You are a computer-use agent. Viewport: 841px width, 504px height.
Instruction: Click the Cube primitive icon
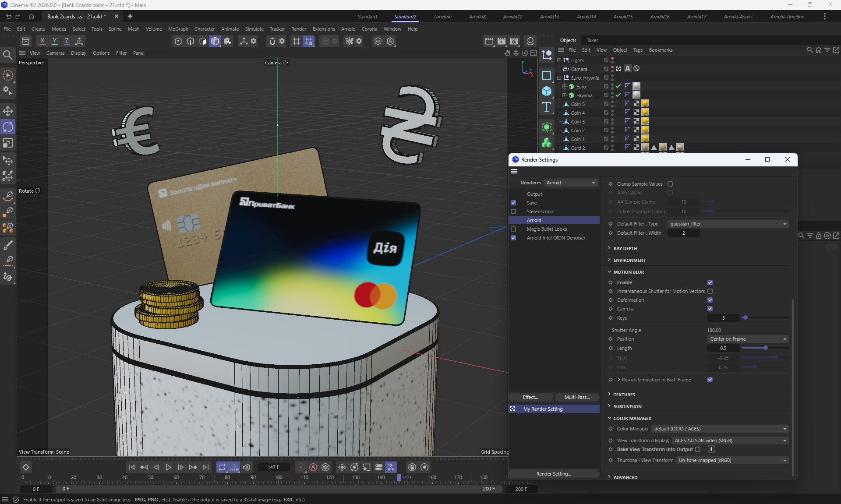(547, 91)
